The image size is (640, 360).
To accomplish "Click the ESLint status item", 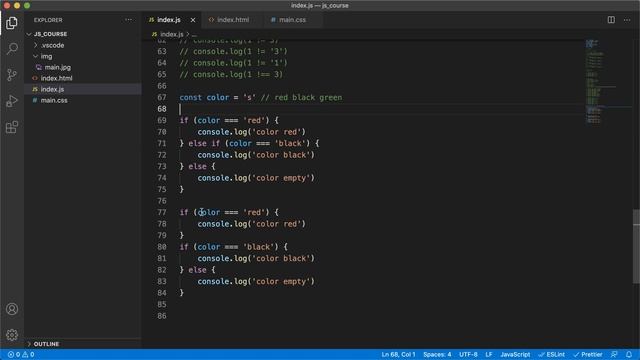I will tap(552, 354).
